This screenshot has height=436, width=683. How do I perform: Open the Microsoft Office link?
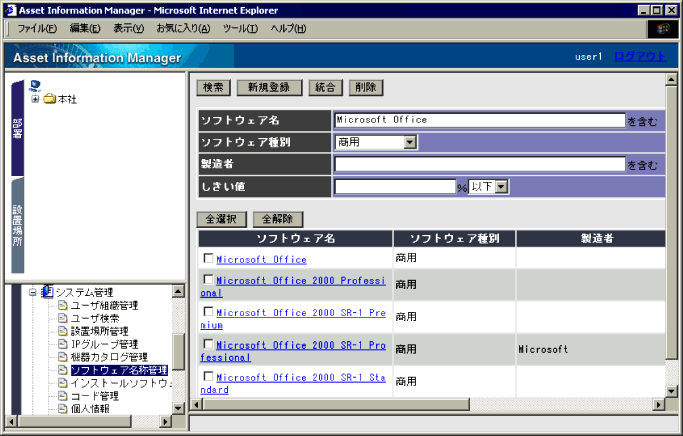[x=261, y=260]
